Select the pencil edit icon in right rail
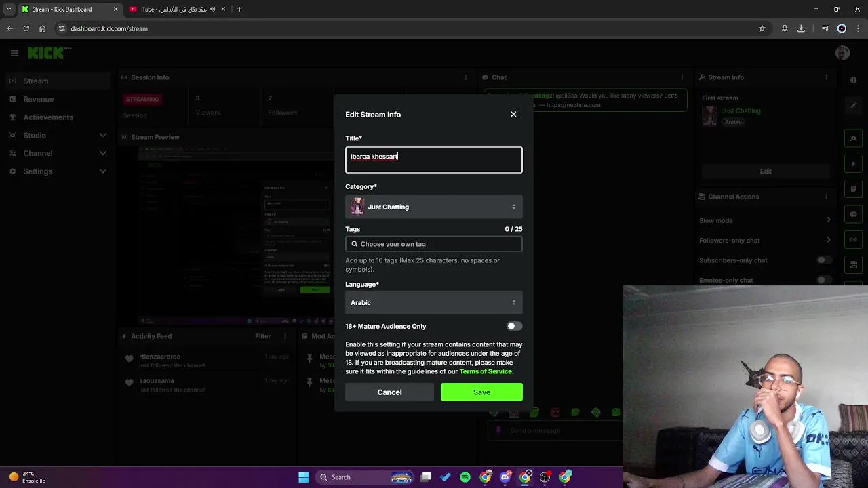The width and height of the screenshot is (868, 488). tap(853, 106)
